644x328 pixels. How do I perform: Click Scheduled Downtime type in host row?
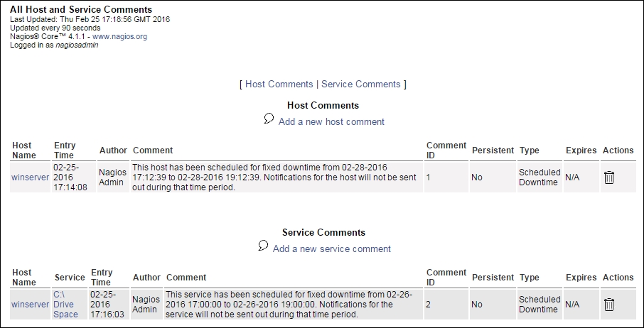[x=540, y=177]
